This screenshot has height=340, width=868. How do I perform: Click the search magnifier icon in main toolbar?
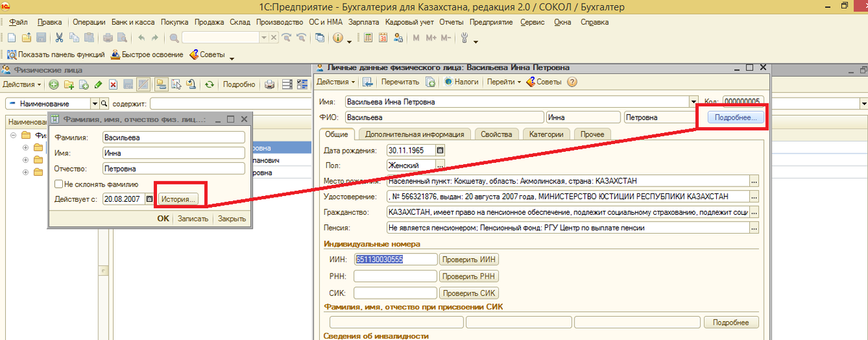[x=174, y=38]
